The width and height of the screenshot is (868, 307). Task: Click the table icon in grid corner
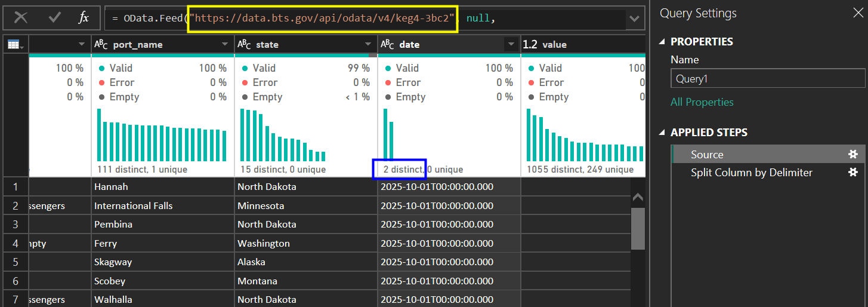[x=13, y=45]
